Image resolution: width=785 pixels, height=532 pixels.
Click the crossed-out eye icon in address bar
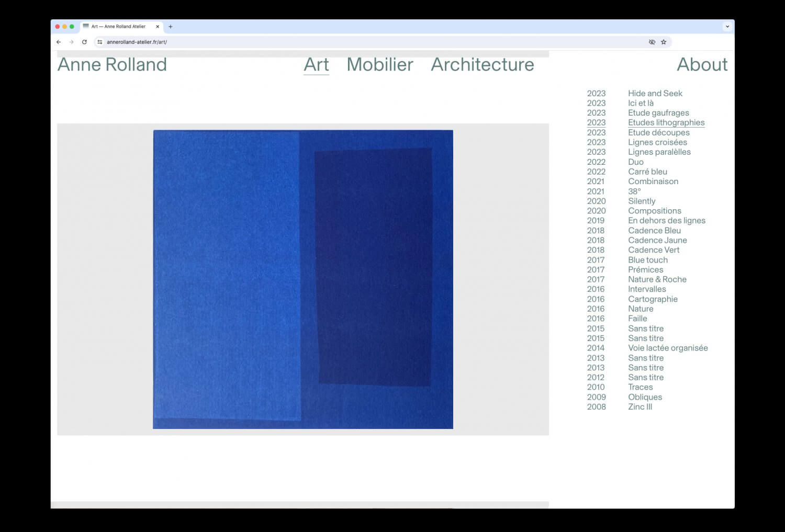[x=652, y=42]
